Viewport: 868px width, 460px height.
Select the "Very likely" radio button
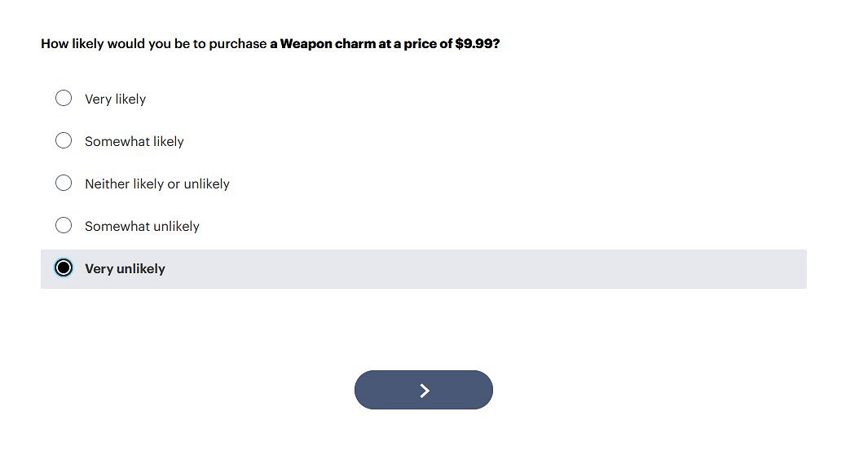click(64, 99)
